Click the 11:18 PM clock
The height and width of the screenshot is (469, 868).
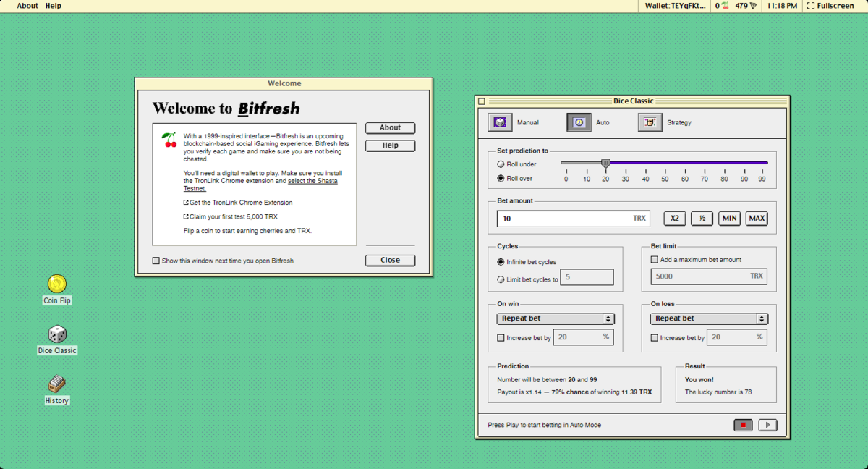pyautogui.click(x=782, y=6)
